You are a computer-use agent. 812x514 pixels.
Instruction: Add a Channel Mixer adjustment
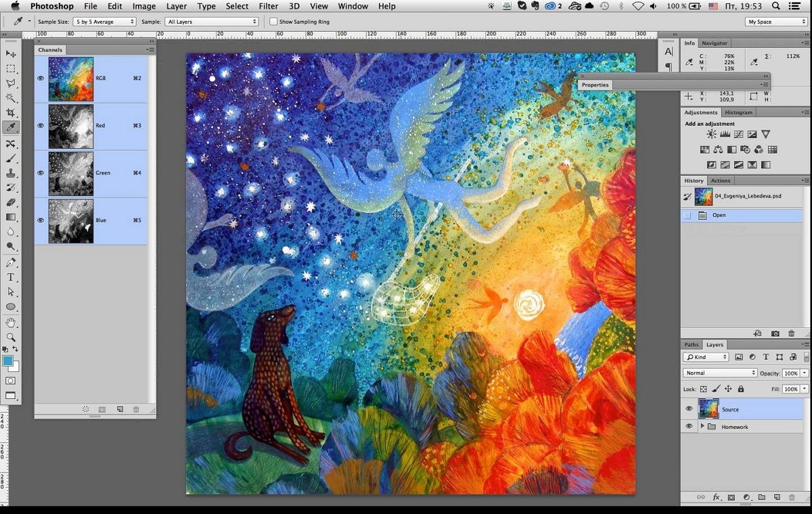click(x=759, y=149)
